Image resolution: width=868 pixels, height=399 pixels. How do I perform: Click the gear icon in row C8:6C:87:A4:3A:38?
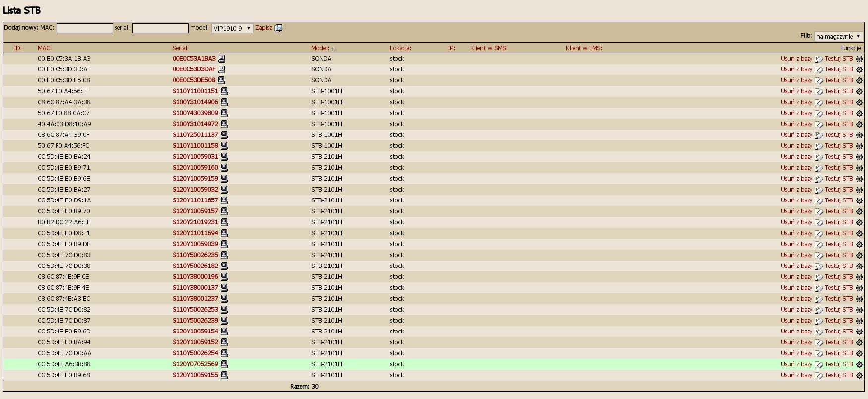(x=859, y=102)
